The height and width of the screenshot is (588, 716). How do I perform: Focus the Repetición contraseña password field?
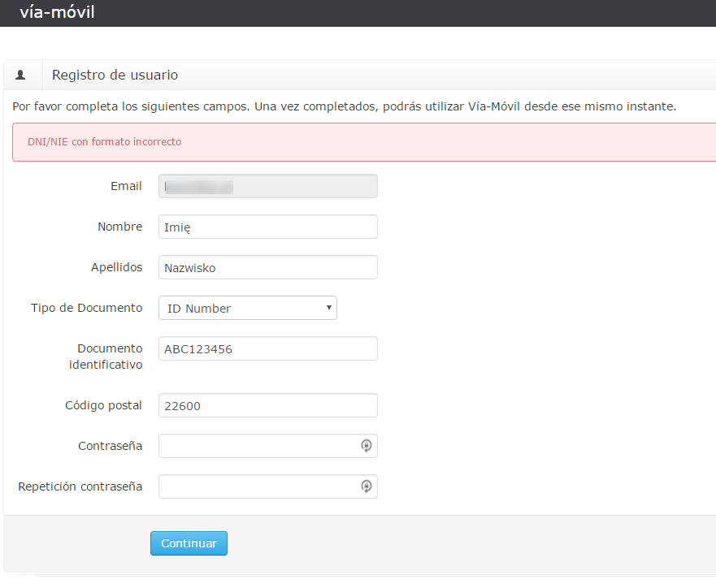point(268,486)
